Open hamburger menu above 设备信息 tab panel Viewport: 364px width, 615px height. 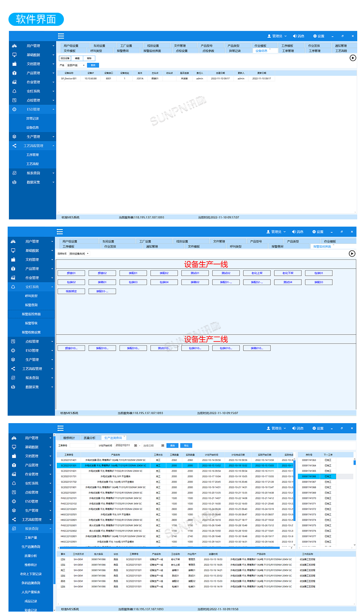point(61,36)
